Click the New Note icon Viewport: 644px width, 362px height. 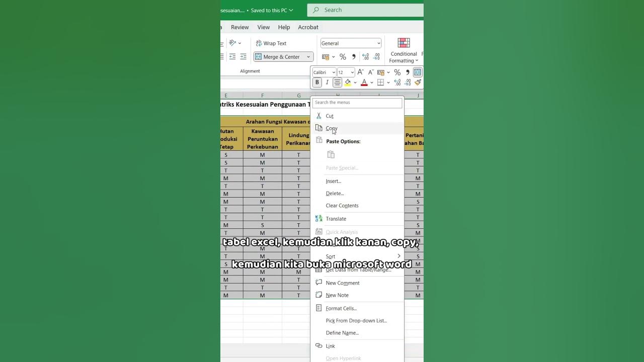[318, 295]
